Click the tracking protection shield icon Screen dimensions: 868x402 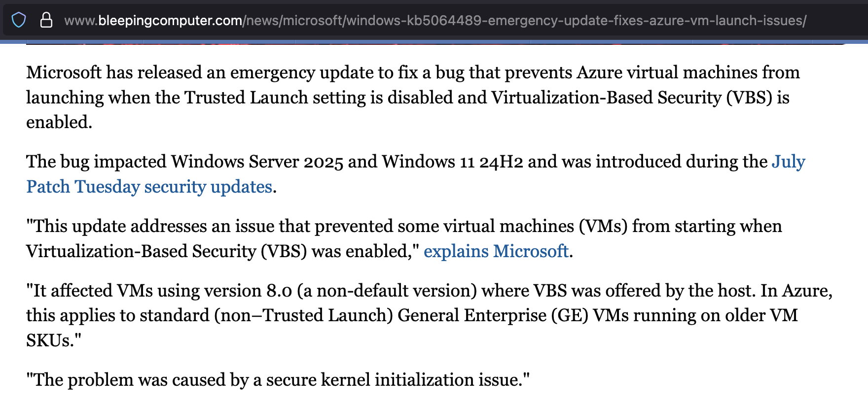click(19, 20)
